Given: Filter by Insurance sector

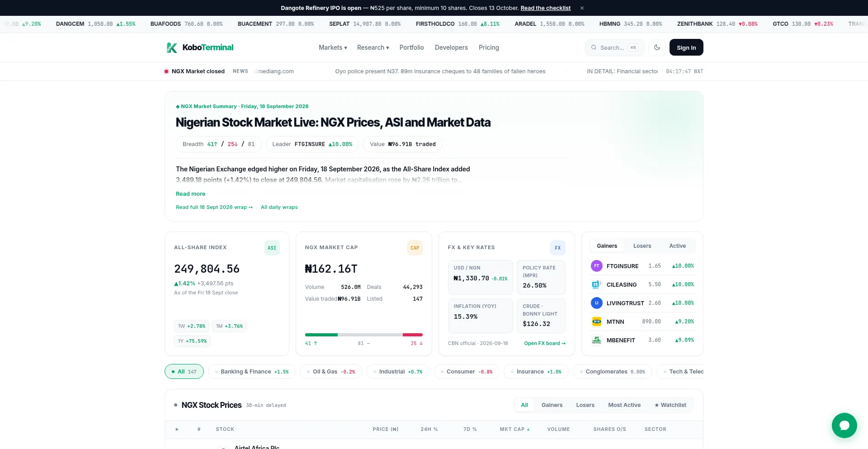Looking at the screenshot, I should point(536,372).
